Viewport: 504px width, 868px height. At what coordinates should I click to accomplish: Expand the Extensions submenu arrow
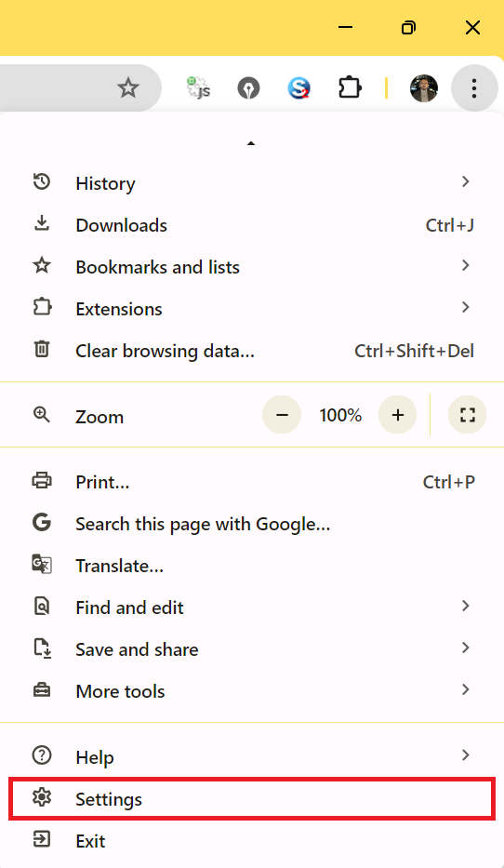[x=466, y=307]
